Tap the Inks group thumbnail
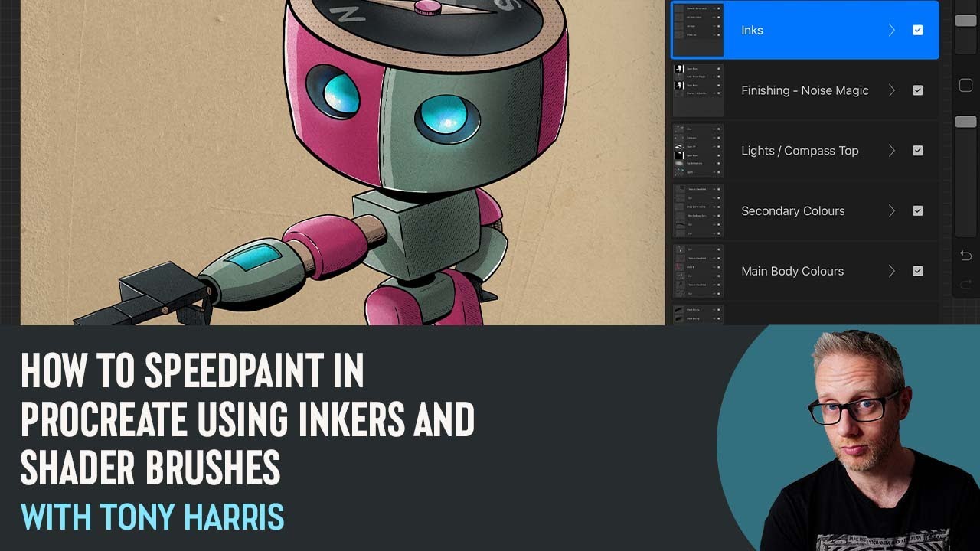The width and height of the screenshot is (980, 551). [697, 31]
